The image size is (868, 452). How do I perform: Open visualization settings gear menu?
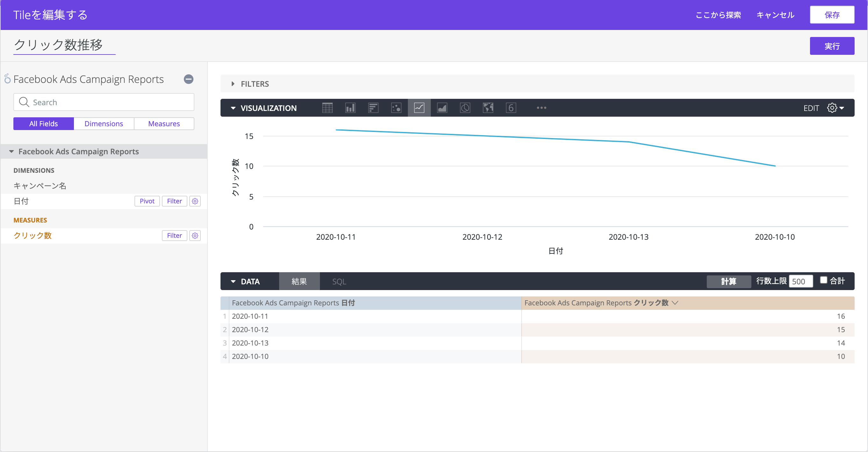[x=835, y=108]
